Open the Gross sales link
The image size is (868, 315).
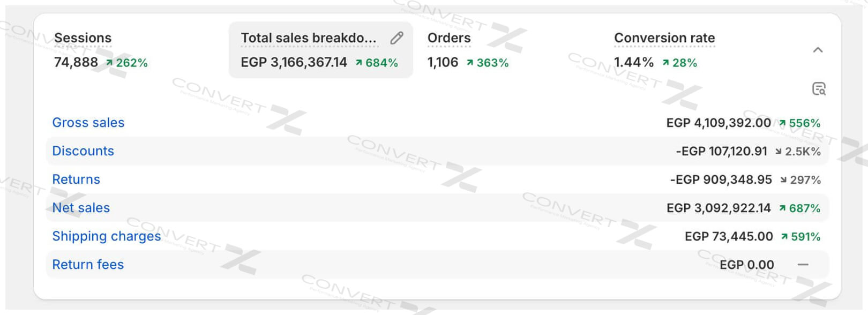(x=88, y=123)
